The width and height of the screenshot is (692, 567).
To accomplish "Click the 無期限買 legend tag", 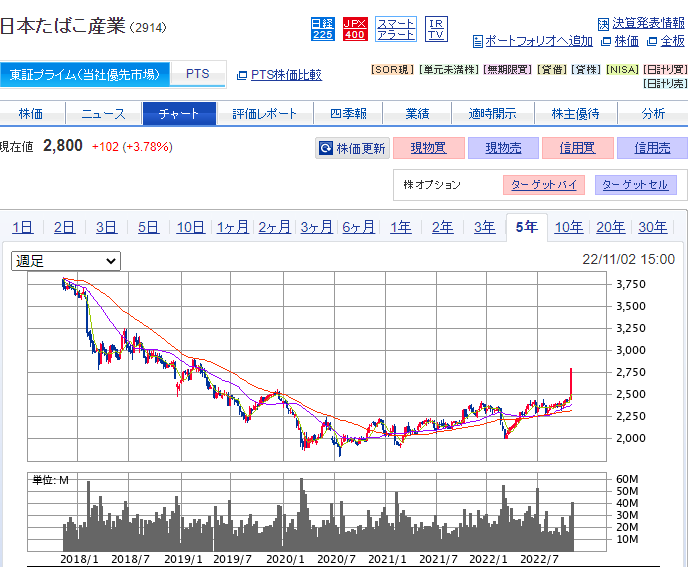I will click(508, 70).
